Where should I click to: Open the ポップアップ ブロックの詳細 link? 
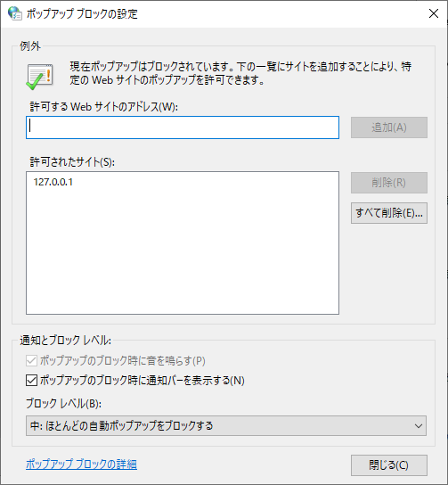point(81,464)
